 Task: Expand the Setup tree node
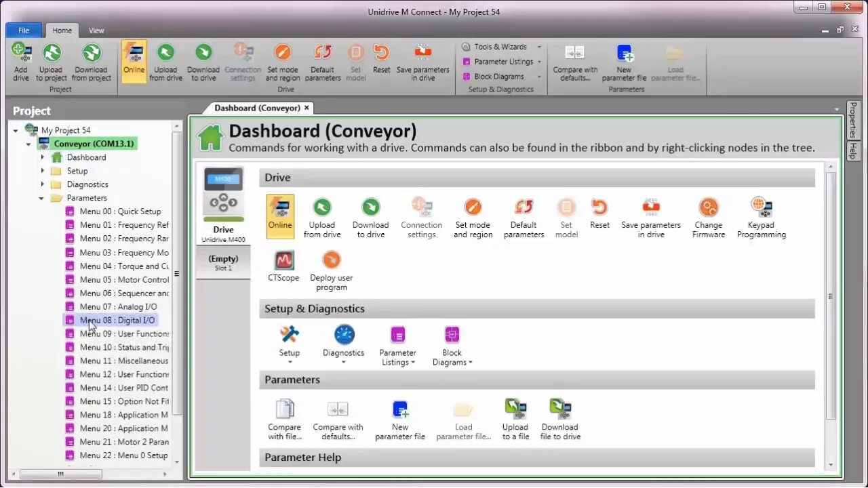(x=42, y=171)
